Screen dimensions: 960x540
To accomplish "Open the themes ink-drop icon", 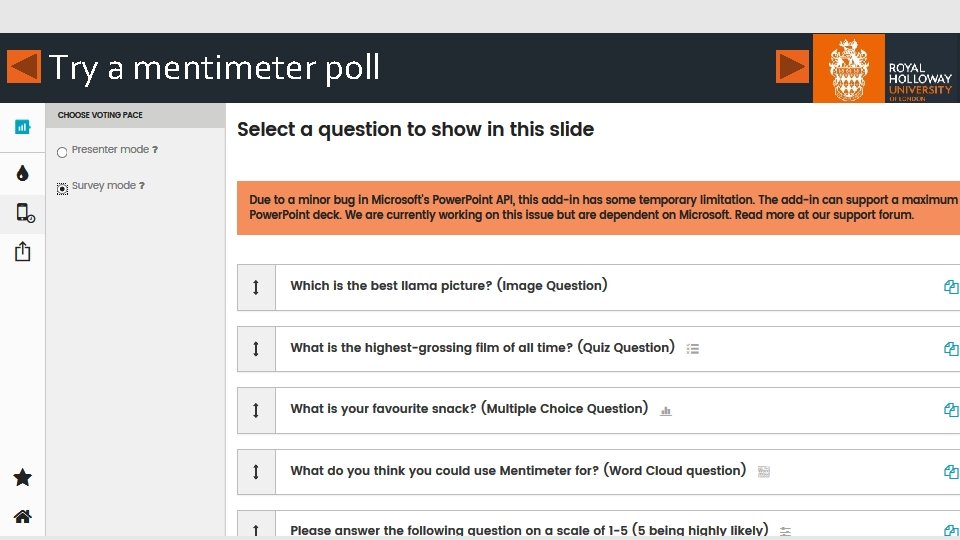I will (22, 173).
